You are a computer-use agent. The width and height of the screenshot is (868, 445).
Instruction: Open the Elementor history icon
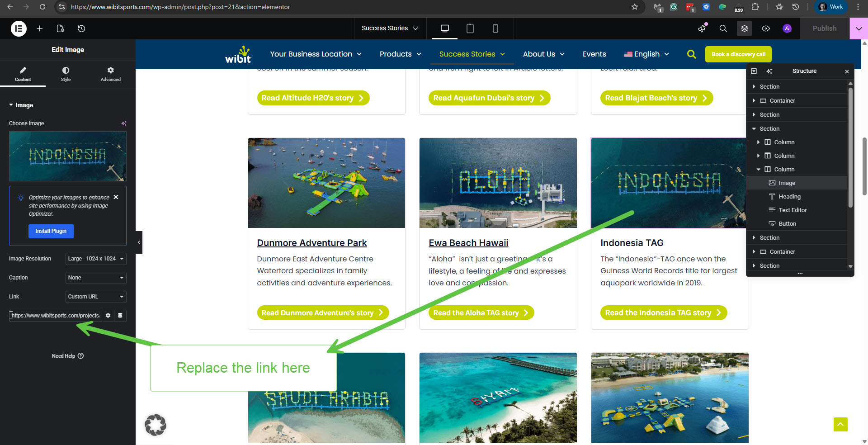(81, 28)
